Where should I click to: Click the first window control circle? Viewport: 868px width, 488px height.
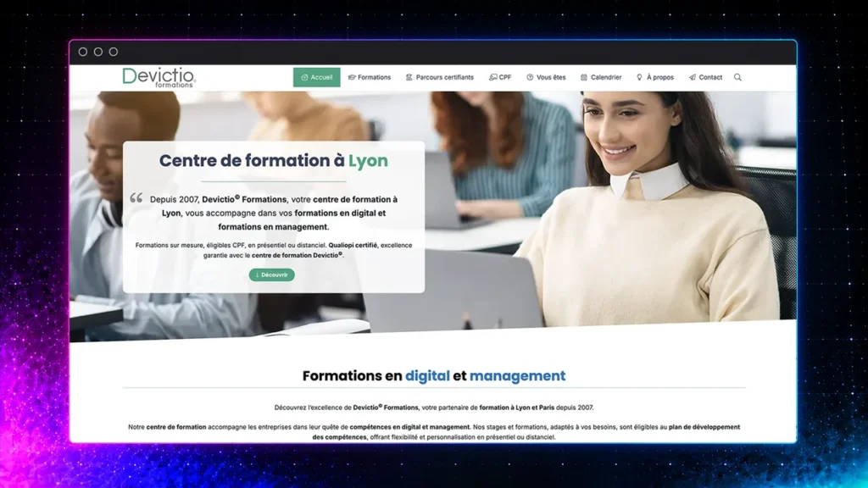pos(83,52)
